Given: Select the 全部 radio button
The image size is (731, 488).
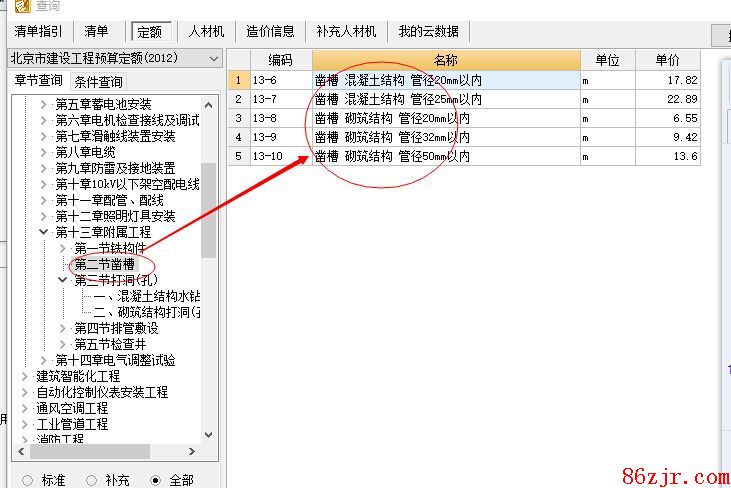Looking at the screenshot, I should tap(155, 480).
